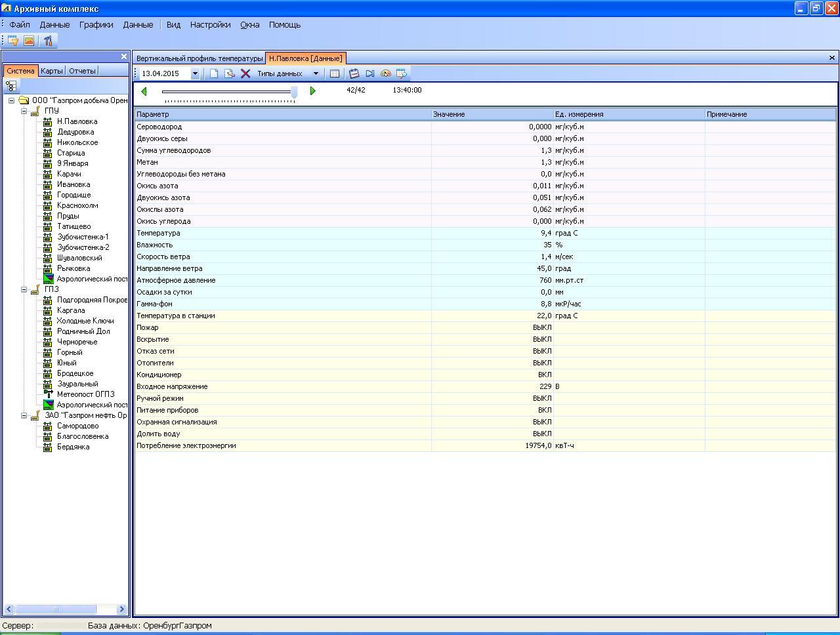Select Зубочистенка-2 in the tree
The height and width of the screenshot is (635, 840).
coord(83,247)
